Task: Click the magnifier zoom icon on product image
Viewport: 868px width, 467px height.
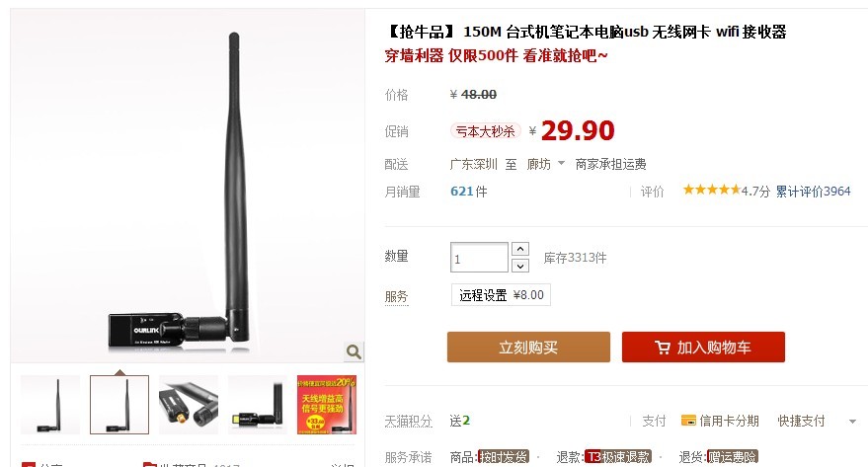Action: (x=354, y=351)
